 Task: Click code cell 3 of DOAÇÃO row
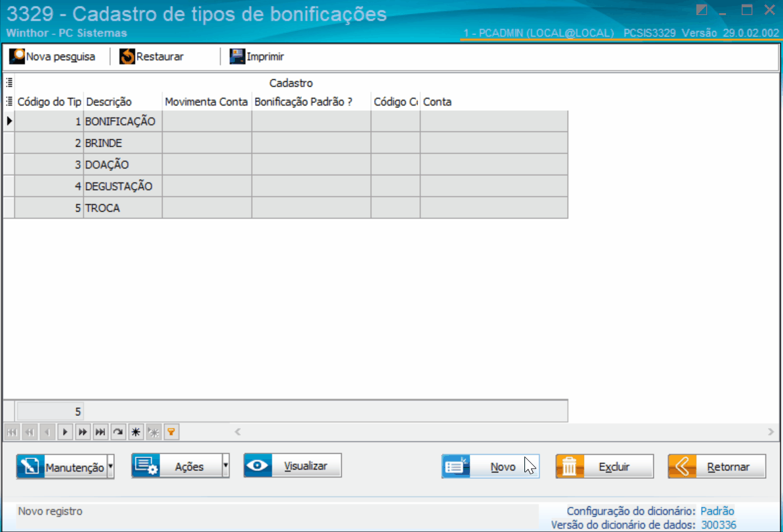pyautogui.click(x=49, y=165)
